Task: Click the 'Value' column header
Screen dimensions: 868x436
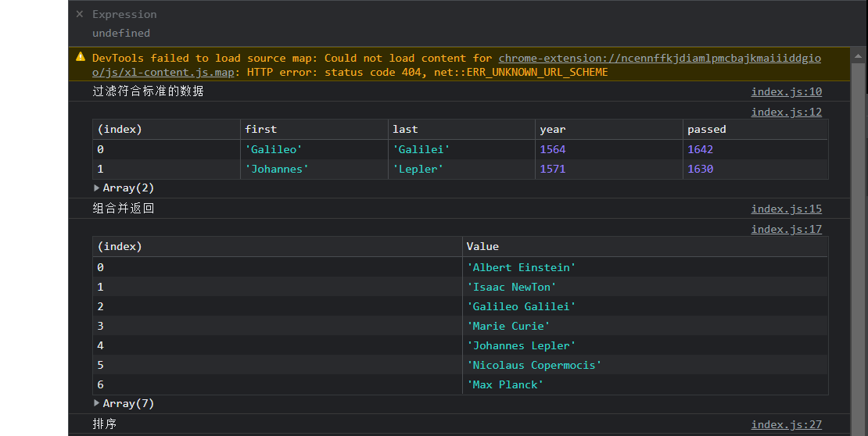Action: (x=482, y=246)
